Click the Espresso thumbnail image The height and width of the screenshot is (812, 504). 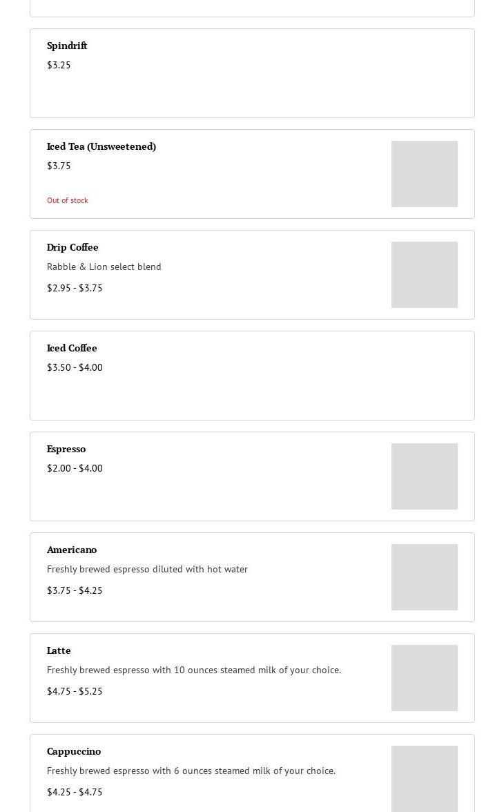point(424,476)
